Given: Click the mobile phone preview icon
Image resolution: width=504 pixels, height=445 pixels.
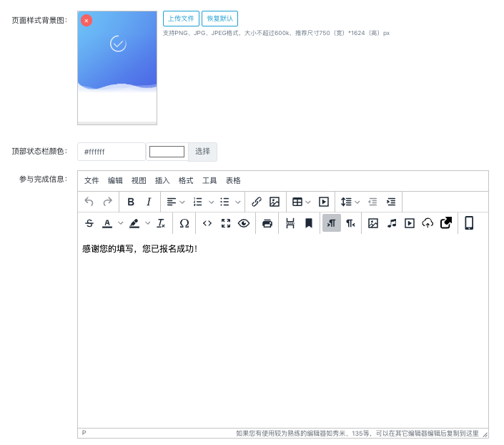Looking at the screenshot, I should point(469,223).
